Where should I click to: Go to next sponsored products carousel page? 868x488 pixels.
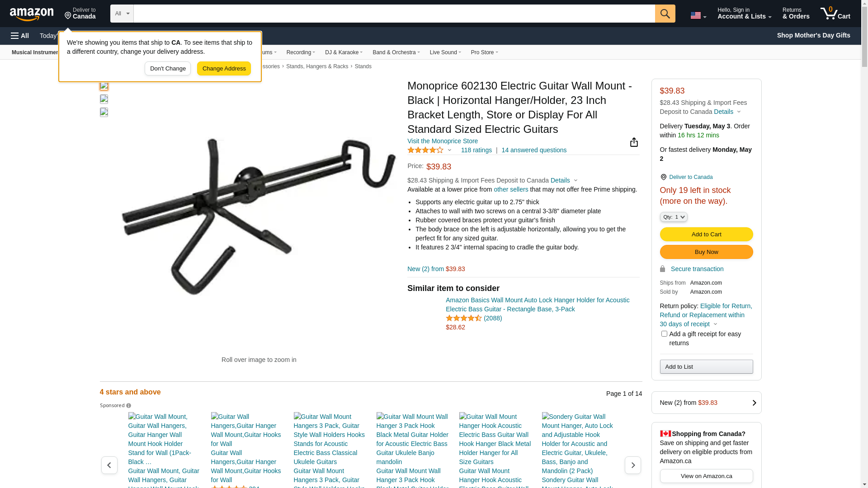point(632,465)
